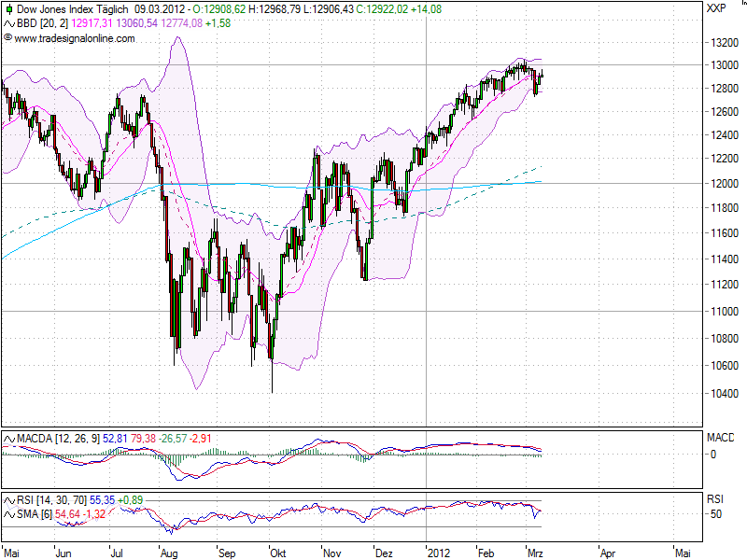Screen dimensions: 747x560
Task: Click the Apr label on the time axis
Action: coord(608,553)
